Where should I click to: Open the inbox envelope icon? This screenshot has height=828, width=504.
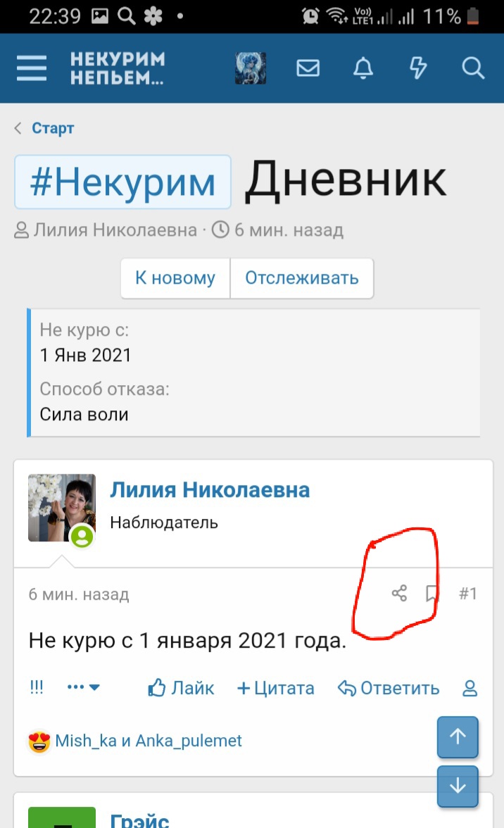(308, 68)
